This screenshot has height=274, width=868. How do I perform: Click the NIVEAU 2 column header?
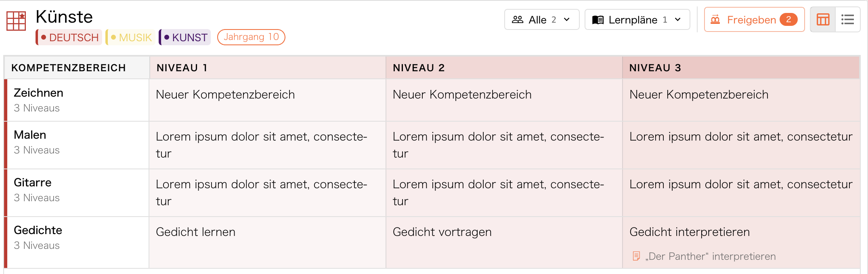pyautogui.click(x=504, y=67)
